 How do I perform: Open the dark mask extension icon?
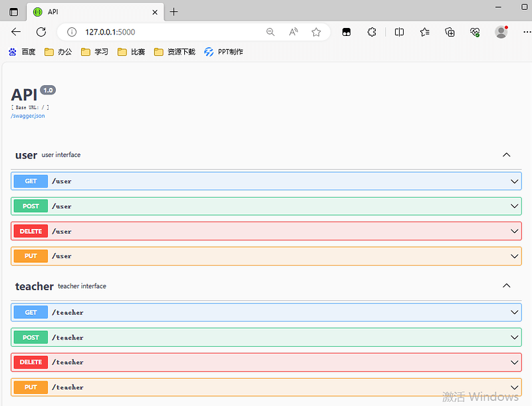[346, 32]
